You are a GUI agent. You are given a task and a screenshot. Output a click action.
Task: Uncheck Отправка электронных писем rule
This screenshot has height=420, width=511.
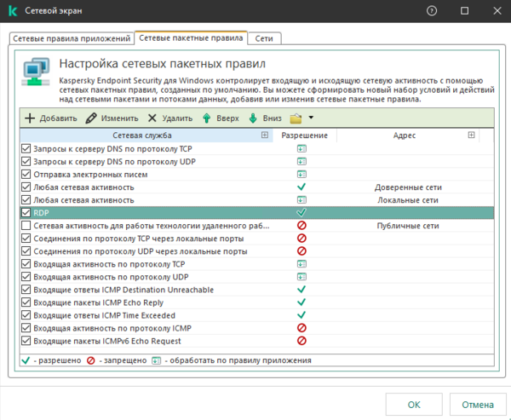coord(26,174)
